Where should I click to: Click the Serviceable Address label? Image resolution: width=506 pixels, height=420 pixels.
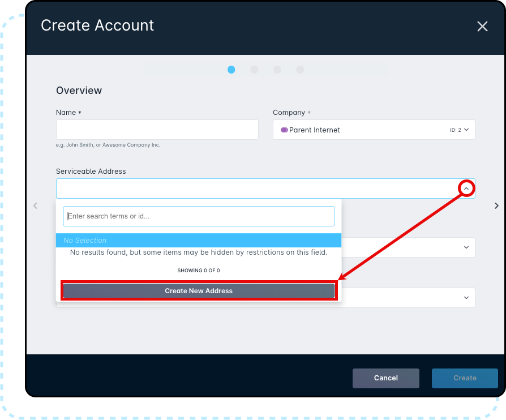[91, 171]
